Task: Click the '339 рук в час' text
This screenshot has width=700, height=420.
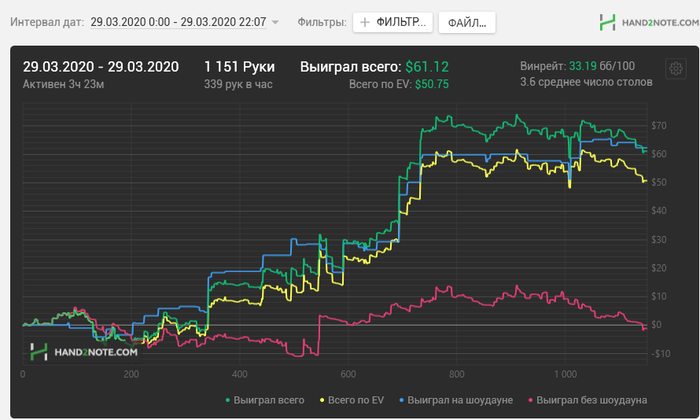Action: (238, 84)
